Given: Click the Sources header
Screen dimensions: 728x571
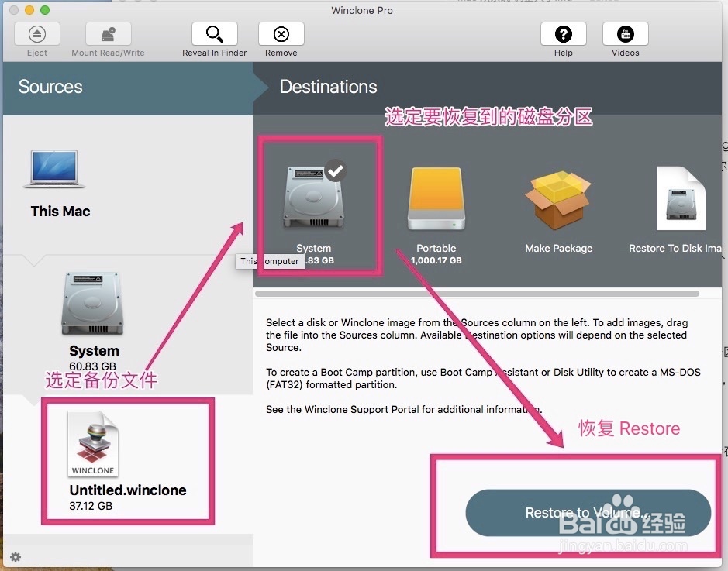Looking at the screenshot, I should (x=50, y=87).
